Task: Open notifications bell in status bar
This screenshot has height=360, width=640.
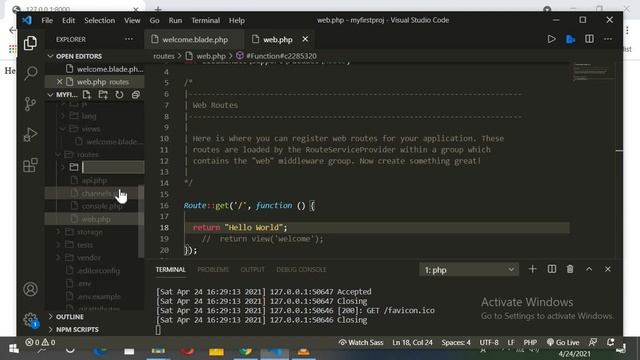Action: (611, 342)
